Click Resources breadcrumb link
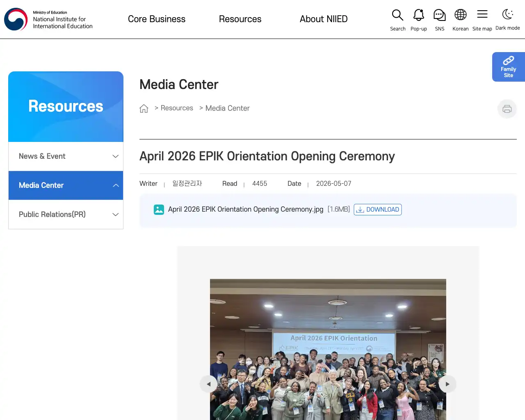Screen dimensions: 525x420 [177, 108]
